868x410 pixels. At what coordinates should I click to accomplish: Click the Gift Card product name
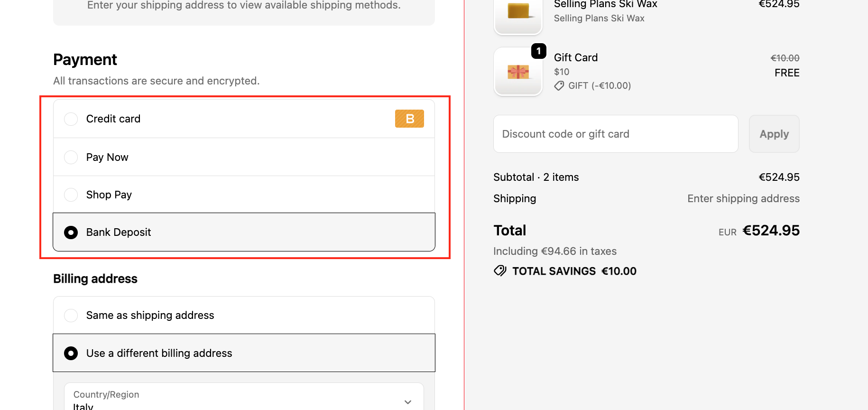[x=576, y=57]
